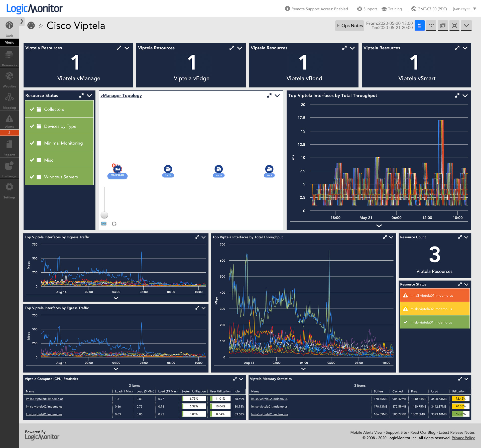This screenshot has height=448, width=481.
Task: Click the dashboard gauge icon beside title
Action: 31,26
